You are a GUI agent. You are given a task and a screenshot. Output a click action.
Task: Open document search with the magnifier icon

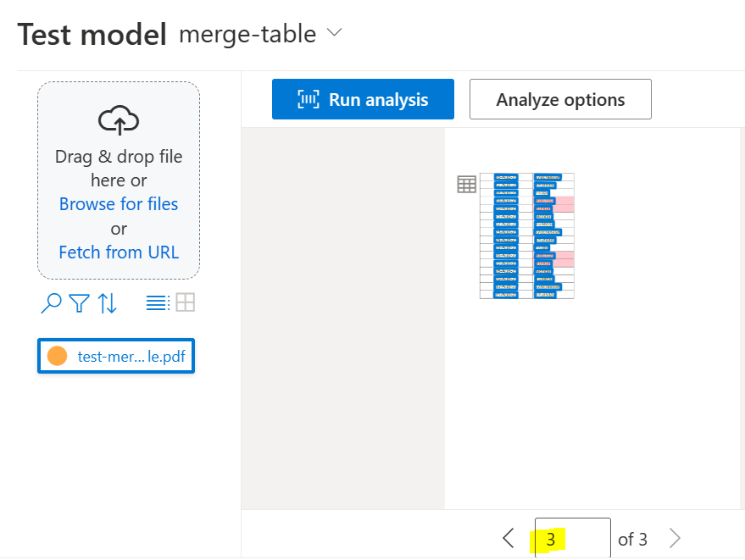tap(51, 302)
